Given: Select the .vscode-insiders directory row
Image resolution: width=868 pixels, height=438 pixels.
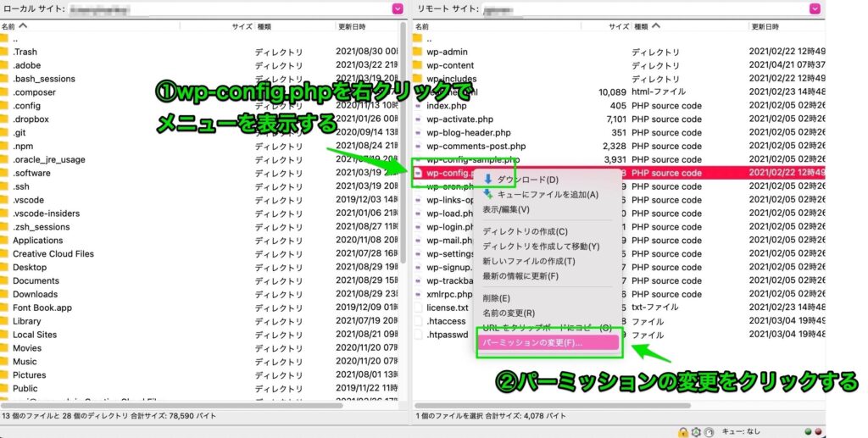Looking at the screenshot, I should [200, 213].
